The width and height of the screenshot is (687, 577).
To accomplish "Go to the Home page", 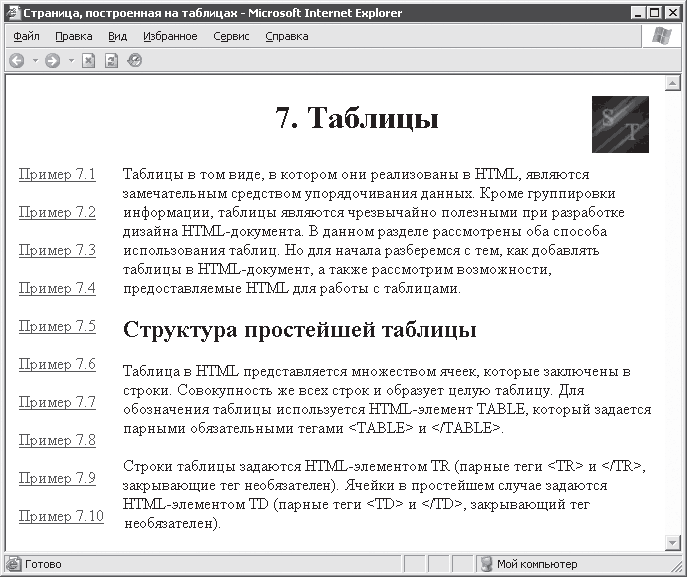I will click(x=135, y=60).
